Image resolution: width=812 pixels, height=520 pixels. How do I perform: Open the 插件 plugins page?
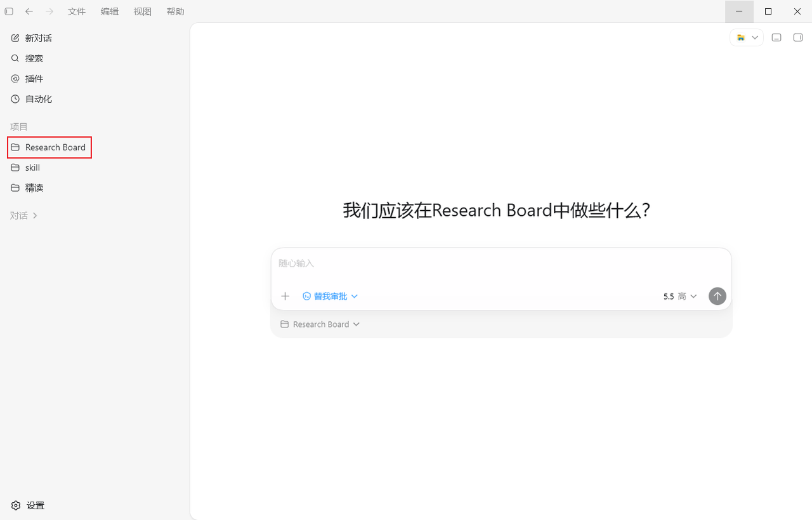click(x=27, y=79)
